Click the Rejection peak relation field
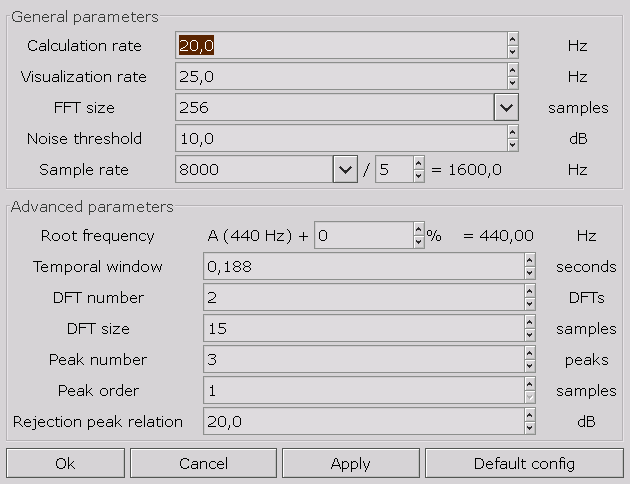The image size is (630, 484). (x=364, y=421)
